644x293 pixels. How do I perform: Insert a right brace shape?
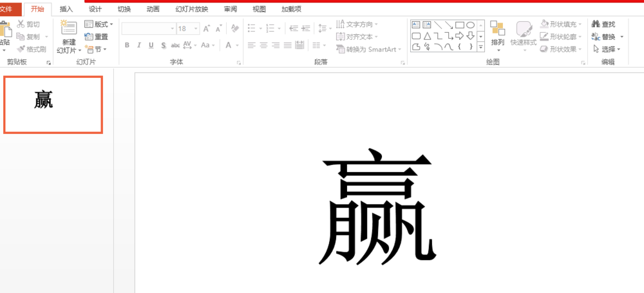(470, 46)
